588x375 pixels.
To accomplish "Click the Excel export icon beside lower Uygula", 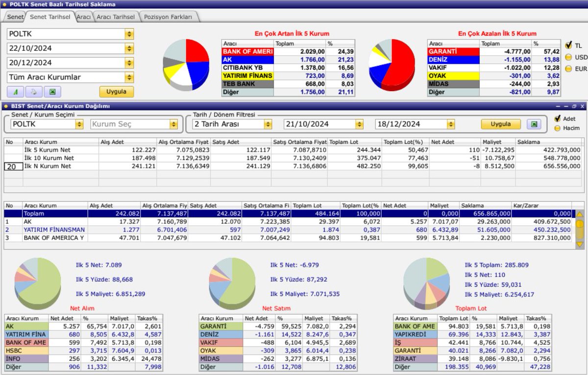I will click(534, 124).
